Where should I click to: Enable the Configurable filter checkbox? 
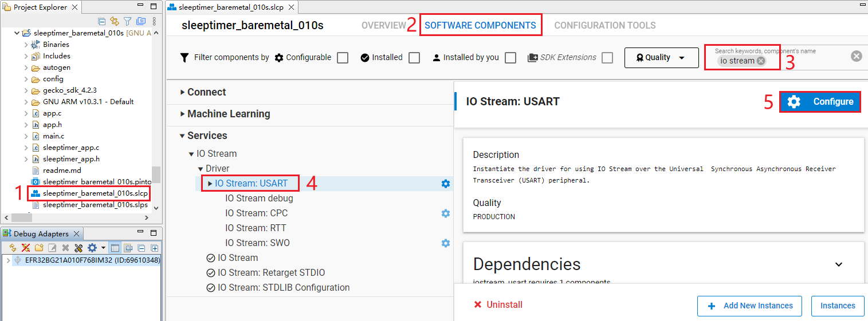[x=343, y=58]
